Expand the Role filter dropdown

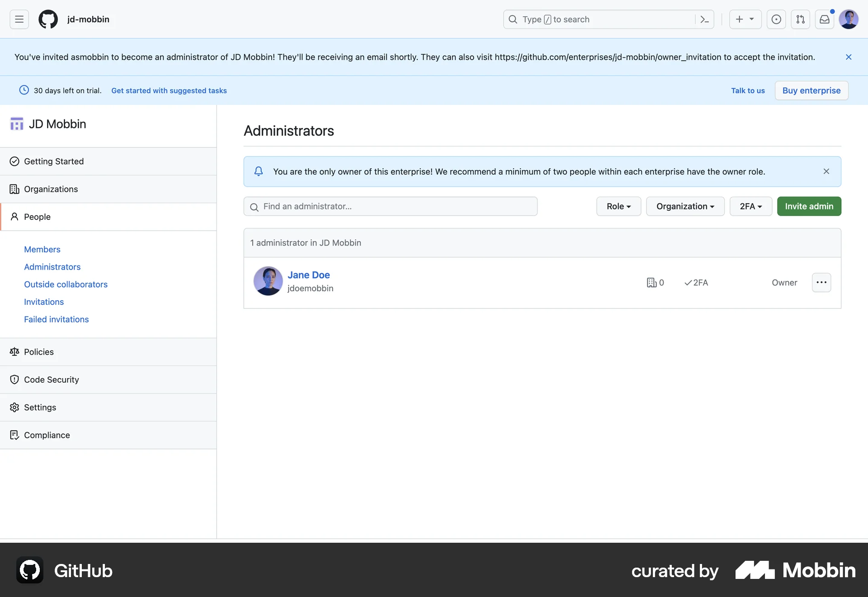tap(618, 206)
